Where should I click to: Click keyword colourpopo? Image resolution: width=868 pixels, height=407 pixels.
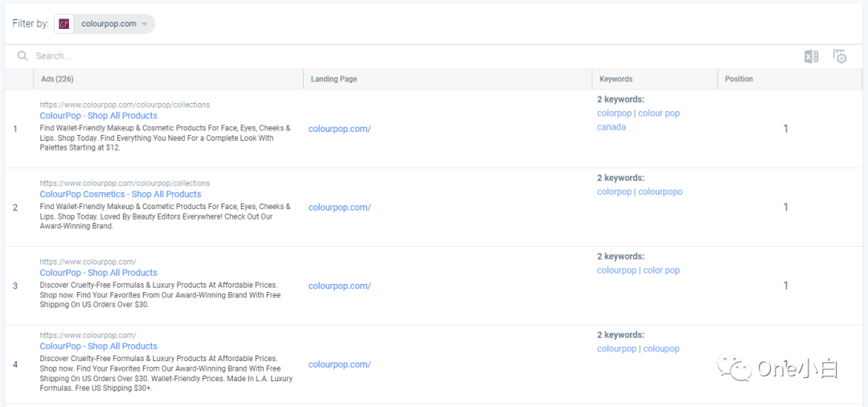(x=661, y=192)
